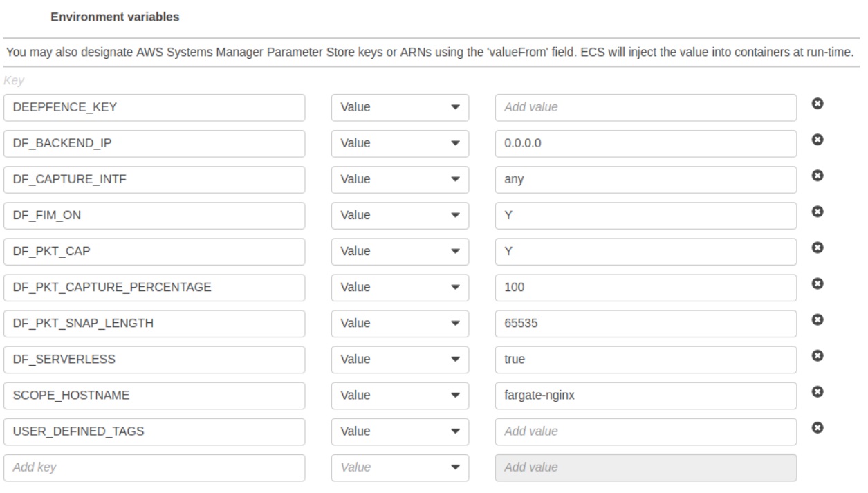Open Value dropdown in the Add key row

click(x=400, y=467)
